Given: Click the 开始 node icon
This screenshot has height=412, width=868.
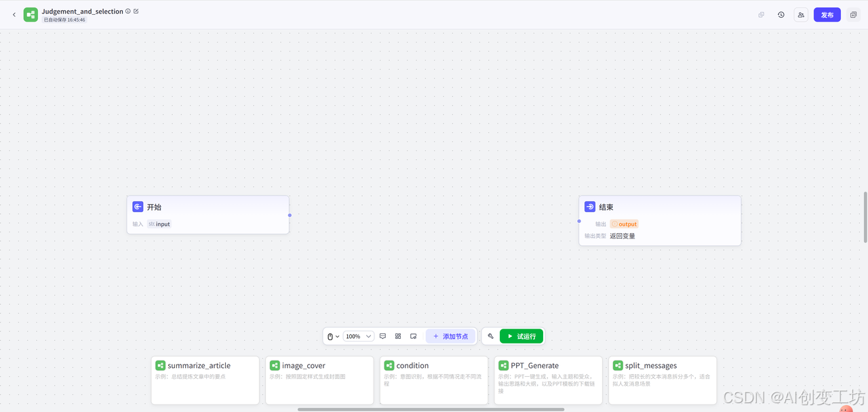Looking at the screenshot, I should [138, 207].
